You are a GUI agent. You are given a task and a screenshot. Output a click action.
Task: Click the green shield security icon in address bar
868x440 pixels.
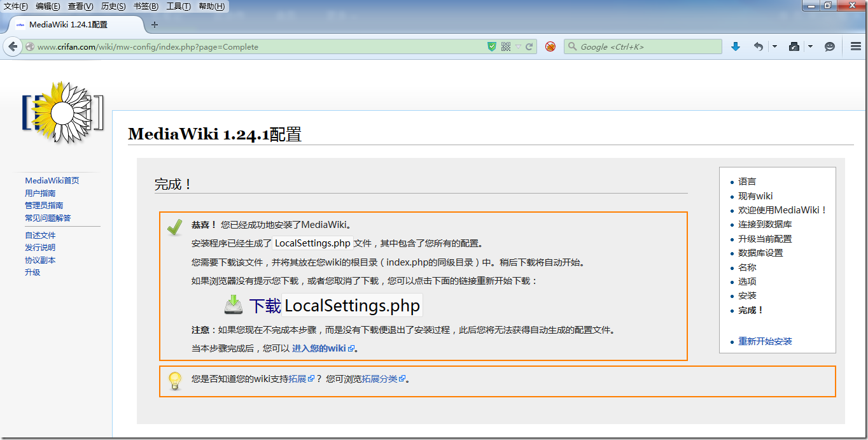(492, 46)
